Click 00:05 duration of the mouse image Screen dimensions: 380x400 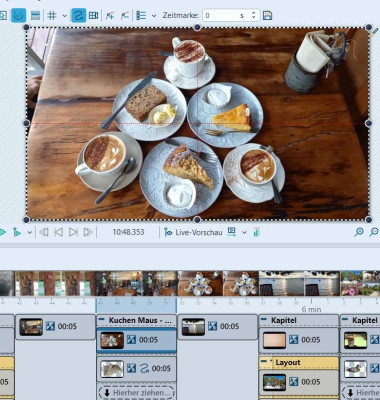tap(161, 369)
